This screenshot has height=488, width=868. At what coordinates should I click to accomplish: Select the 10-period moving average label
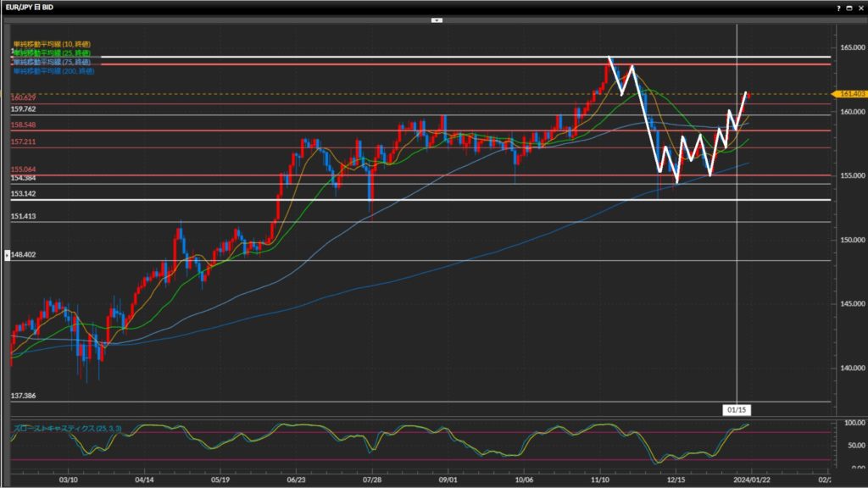coord(52,43)
